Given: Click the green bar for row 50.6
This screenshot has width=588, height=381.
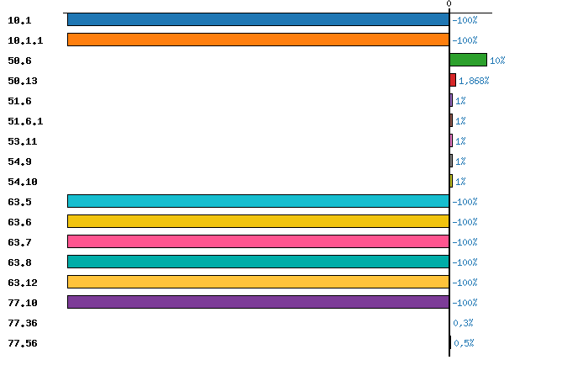Looking at the screenshot, I should 468,60.
